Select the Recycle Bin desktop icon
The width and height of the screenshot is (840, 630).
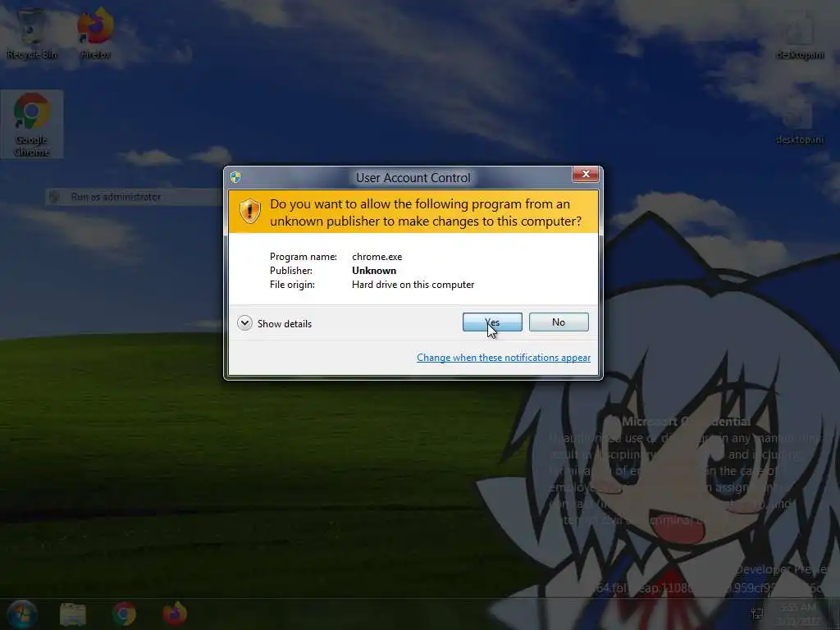[32, 33]
